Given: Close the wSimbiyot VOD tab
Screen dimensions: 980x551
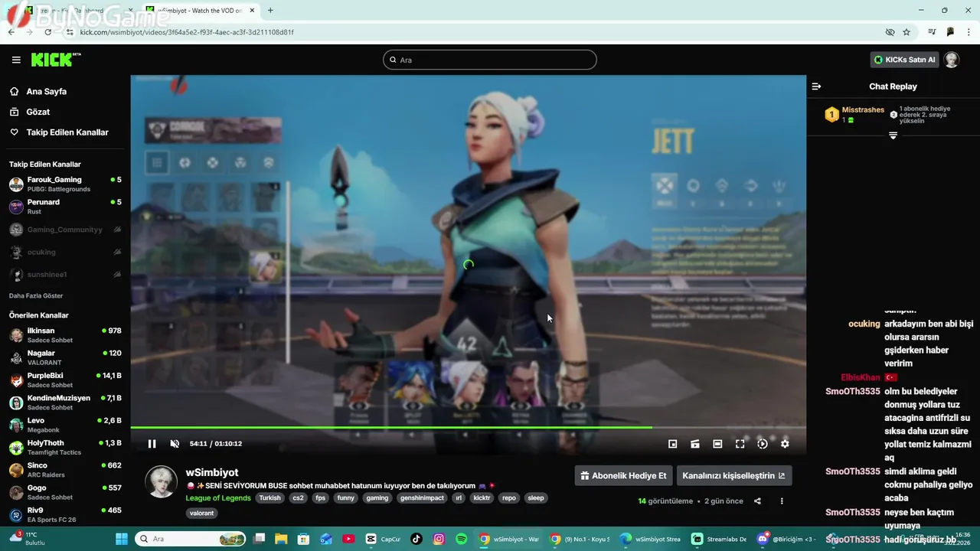Looking at the screenshot, I should pyautogui.click(x=252, y=11).
